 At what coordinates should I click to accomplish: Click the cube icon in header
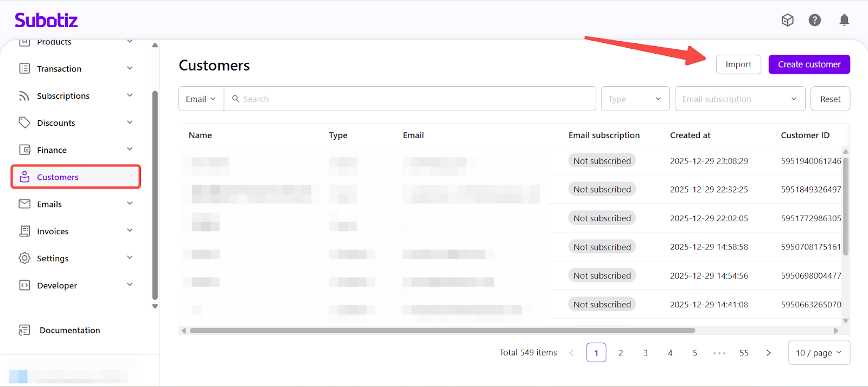tap(787, 20)
